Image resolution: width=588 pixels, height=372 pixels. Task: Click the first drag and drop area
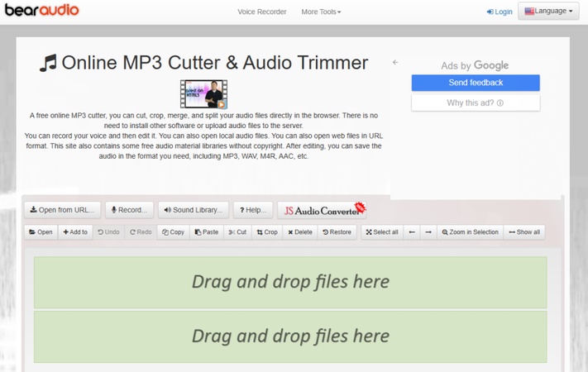pyautogui.click(x=290, y=282)
